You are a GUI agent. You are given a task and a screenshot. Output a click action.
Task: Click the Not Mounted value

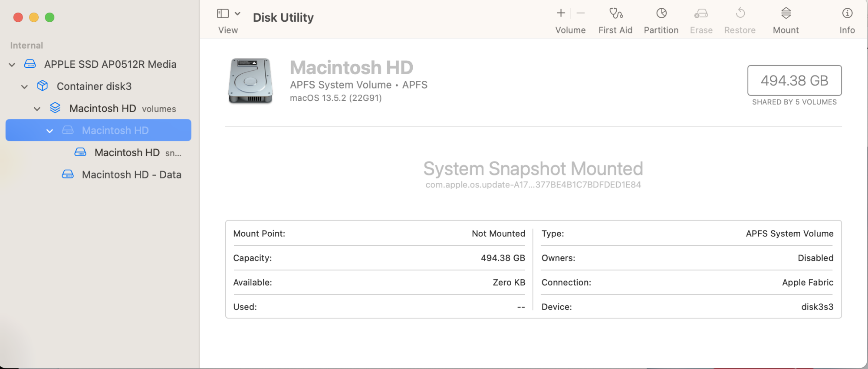tap(498, 234)
